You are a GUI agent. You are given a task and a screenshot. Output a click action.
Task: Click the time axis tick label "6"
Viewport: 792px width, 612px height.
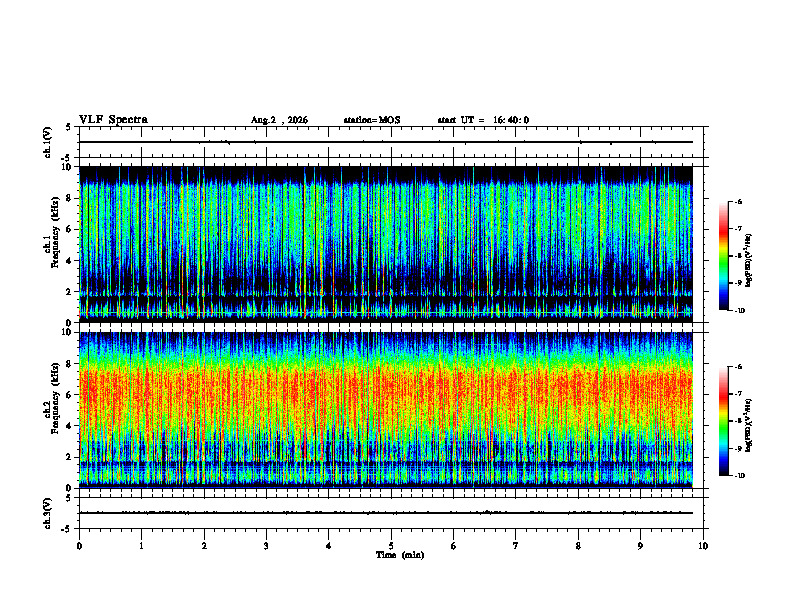coord(453,546)
